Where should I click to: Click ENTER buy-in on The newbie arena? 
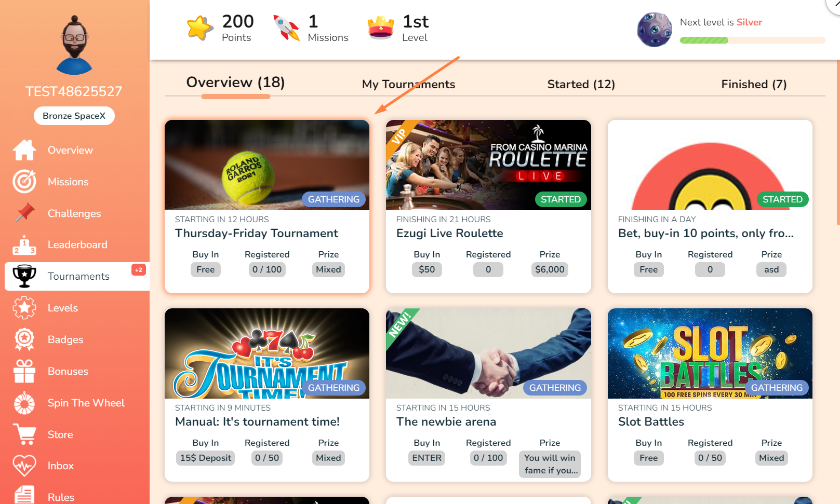pyautogui.click(x=427, y=458)
